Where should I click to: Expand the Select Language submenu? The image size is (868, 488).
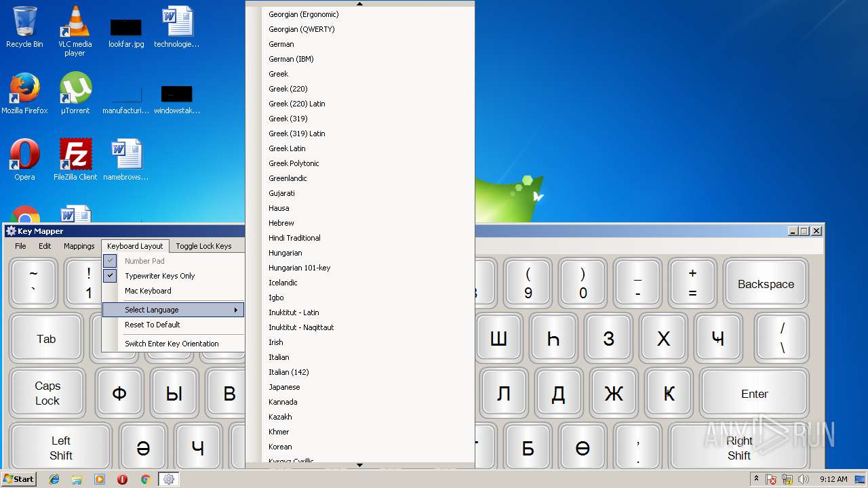[x=173, y=310]
